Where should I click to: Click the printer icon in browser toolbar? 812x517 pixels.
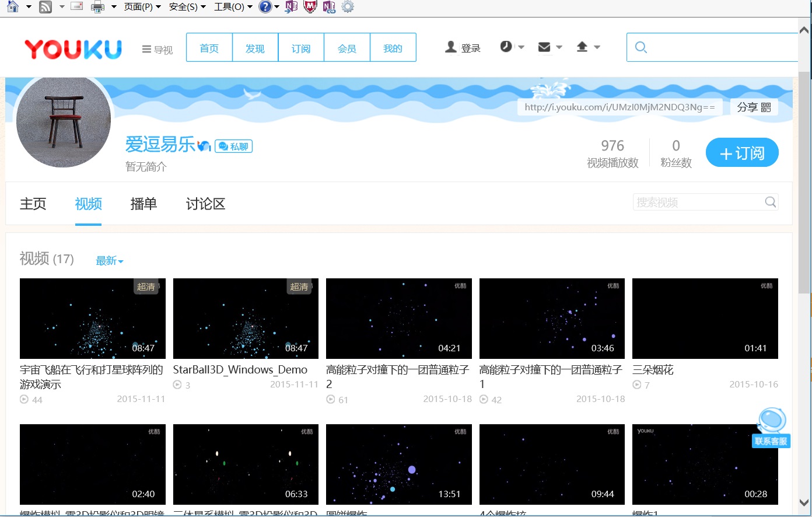97,7
